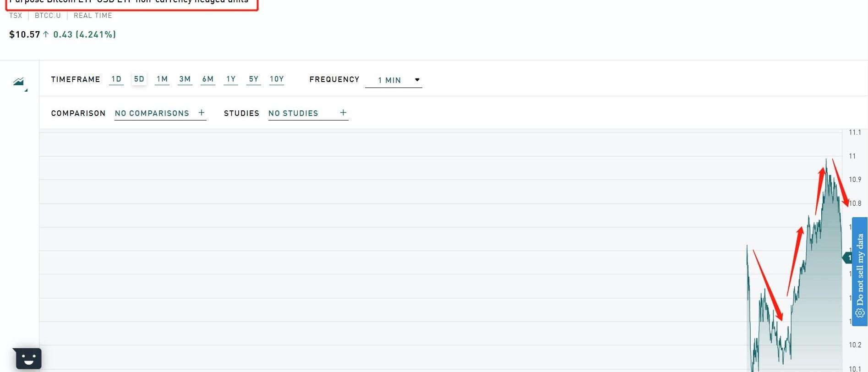This screenshot has height=372, width=868.
Task: Switch timeframe to 1M
Action: pos(162,79)
